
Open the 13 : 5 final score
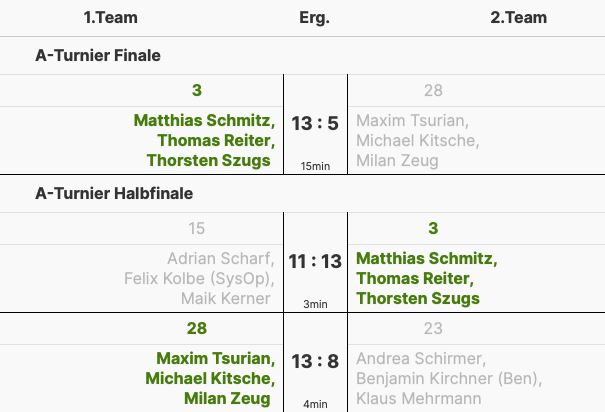[x=315, y=124]
